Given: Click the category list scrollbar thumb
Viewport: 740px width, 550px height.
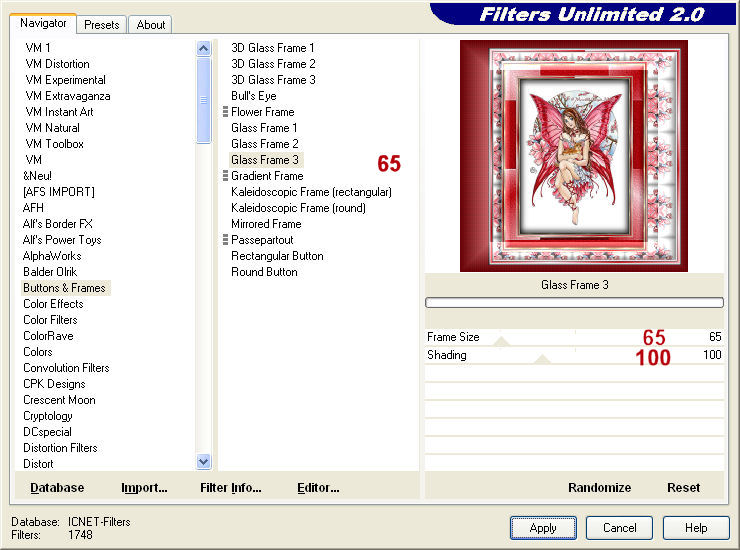Looking at the screenshot, I should pyautogui.click(x=203, y=100).
